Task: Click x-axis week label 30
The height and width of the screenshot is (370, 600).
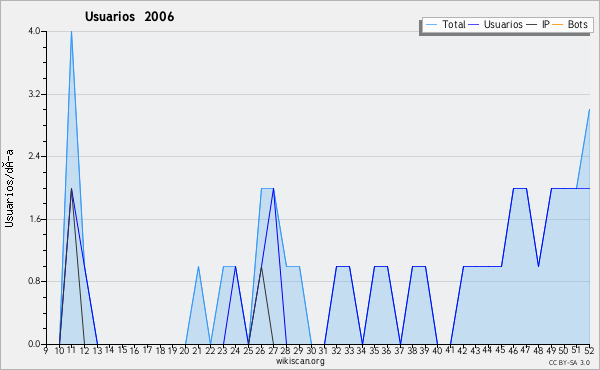Action: 311,350
